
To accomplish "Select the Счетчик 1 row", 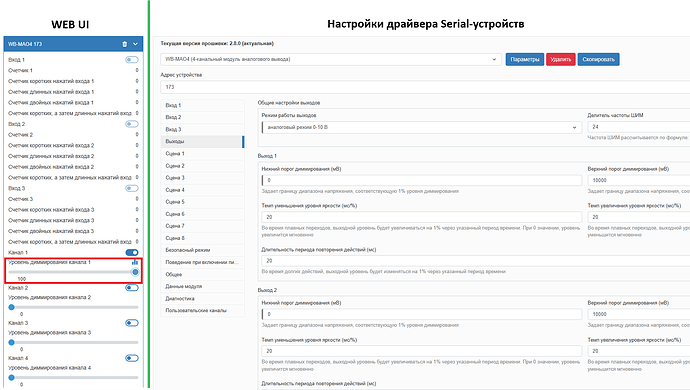I will 73,70.
